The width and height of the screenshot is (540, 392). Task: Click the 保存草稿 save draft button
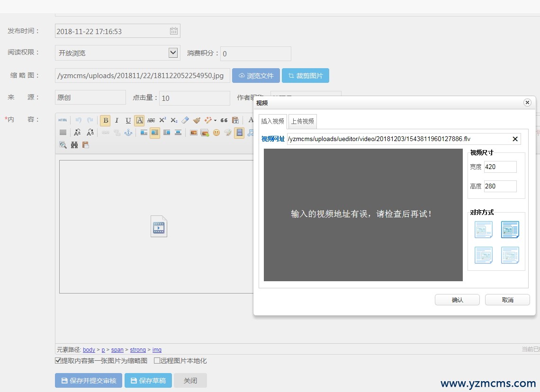click(148, 380)
